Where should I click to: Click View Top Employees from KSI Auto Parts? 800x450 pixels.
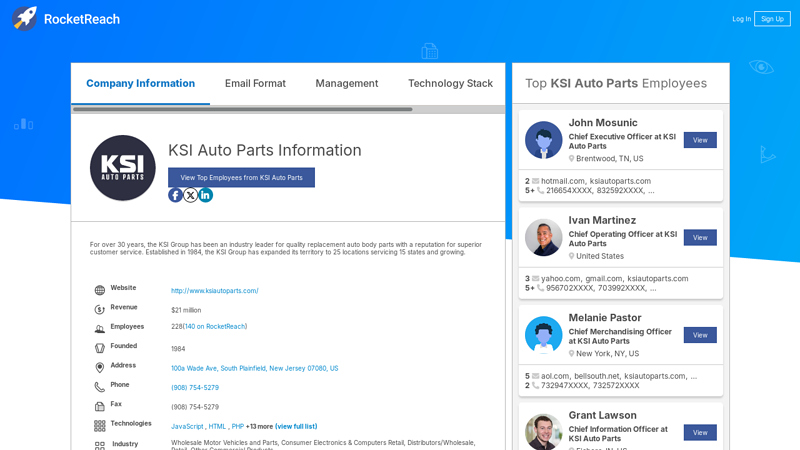(241, 178)
